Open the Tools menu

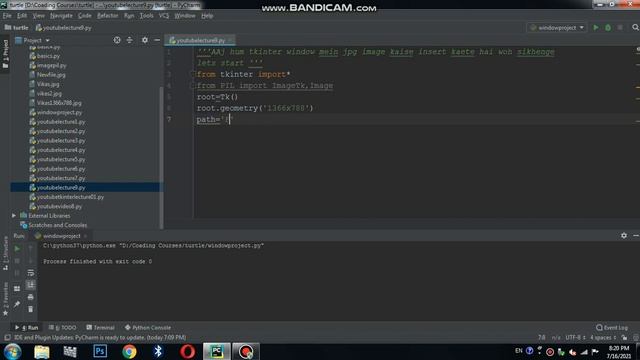(146, 16)
